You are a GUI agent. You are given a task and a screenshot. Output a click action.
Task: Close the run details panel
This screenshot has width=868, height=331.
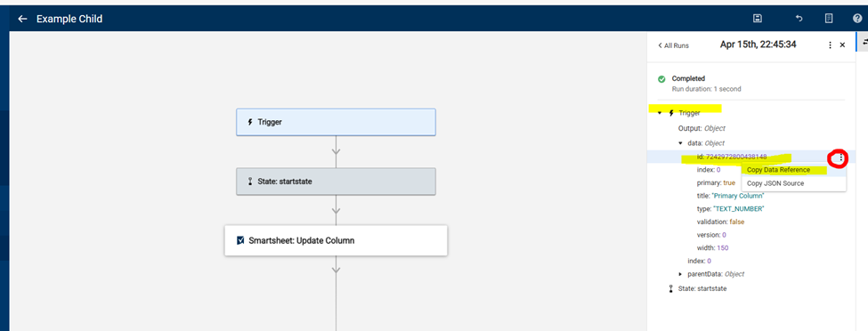tap(842, 44)
